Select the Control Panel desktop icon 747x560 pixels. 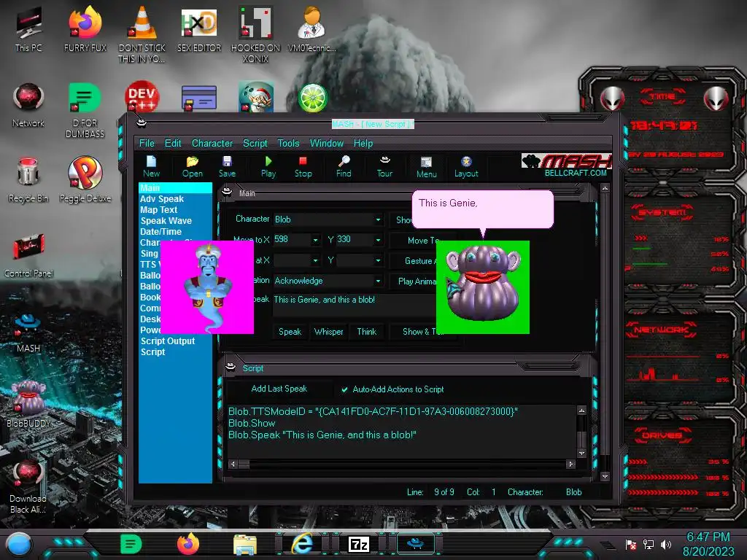click(28, 255)
